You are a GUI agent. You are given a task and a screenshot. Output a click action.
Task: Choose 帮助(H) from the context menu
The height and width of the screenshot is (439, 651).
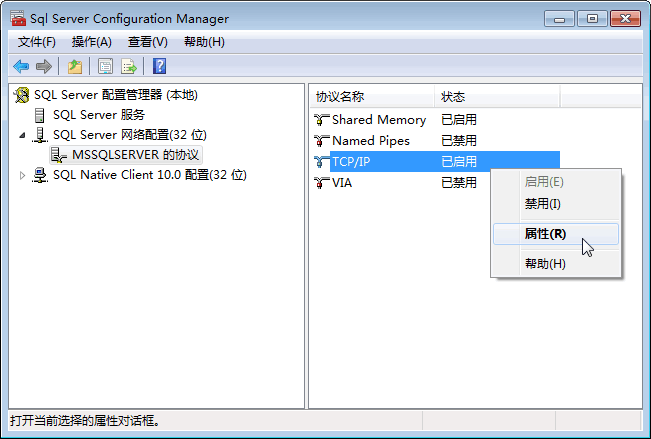[x=556, y=263]
